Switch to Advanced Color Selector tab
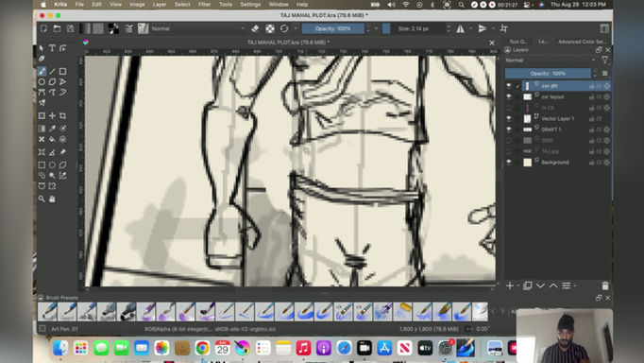Image resolution: width=644 pixels, height=363 pixels. (x=582, y=42)
